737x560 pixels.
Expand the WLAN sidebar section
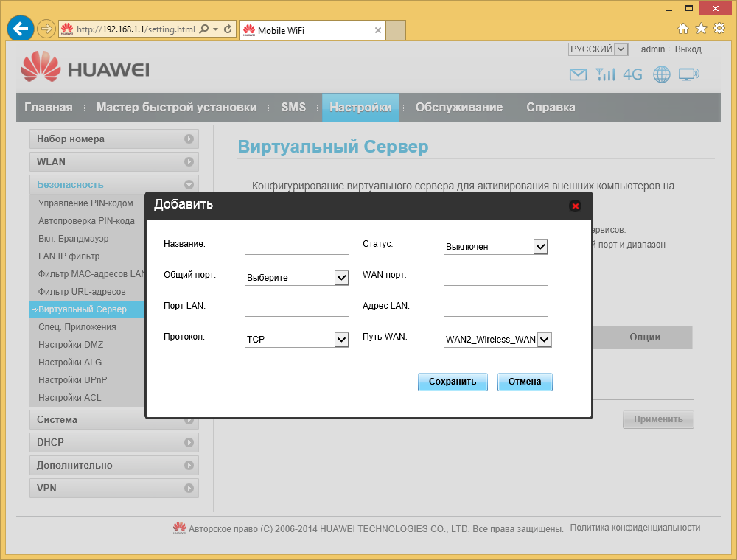click(113, 161)
